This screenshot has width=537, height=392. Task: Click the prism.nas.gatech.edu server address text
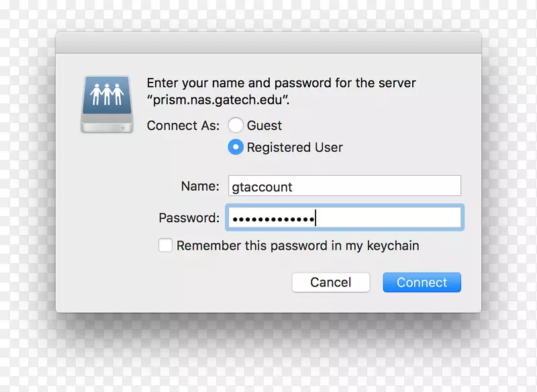tap(218, 100)
